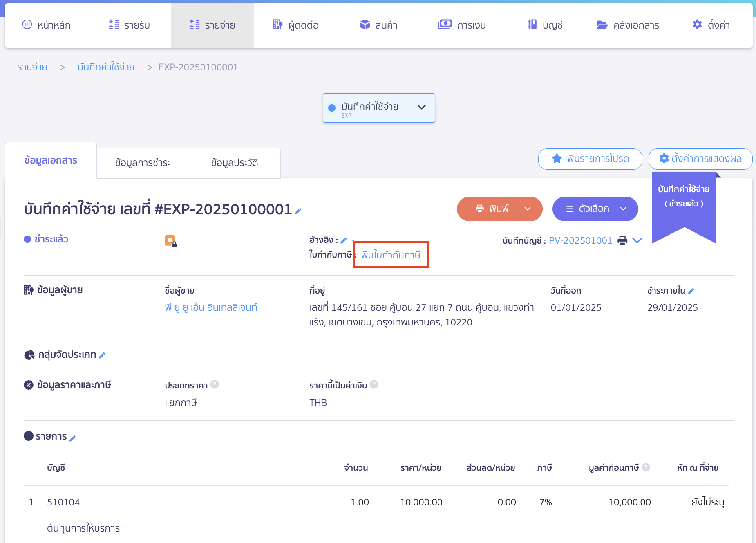The image size is (756, 543).
Task: Edit the reference field pencil icon
Action: coord(344,240)
